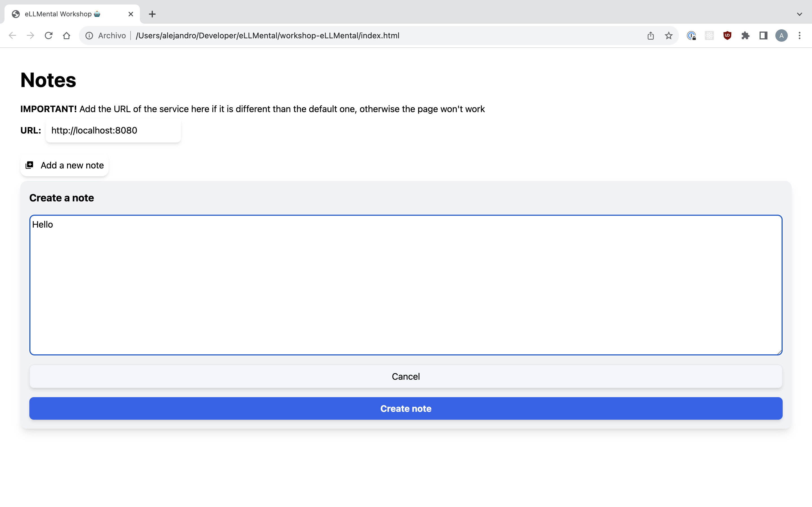
Task: Open the uBlock Origin extension
Action: pyautogui.click(x=727, y=35)
